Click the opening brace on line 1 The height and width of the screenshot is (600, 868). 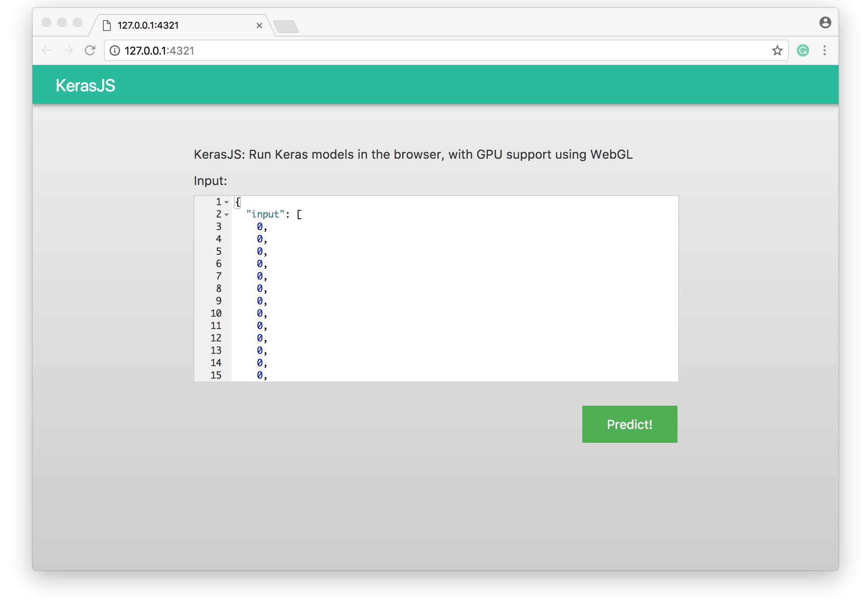238,202
